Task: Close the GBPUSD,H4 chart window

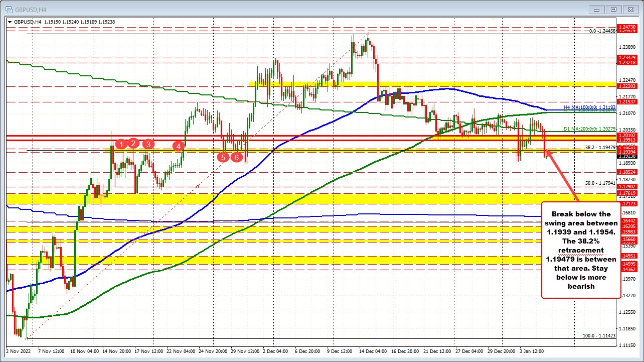Action: pyautogui.click(x=630, y=9)
